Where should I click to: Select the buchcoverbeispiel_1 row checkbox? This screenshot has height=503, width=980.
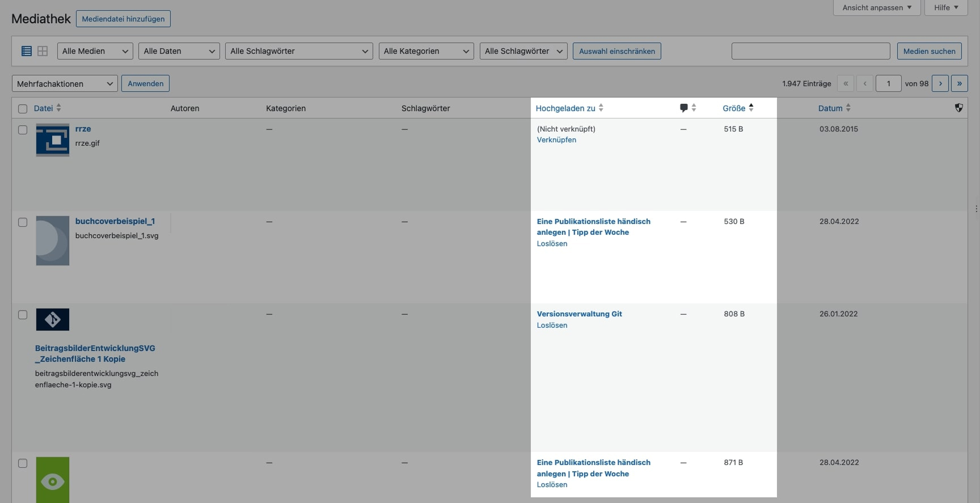pyautogui.click(x=23, y=222)
